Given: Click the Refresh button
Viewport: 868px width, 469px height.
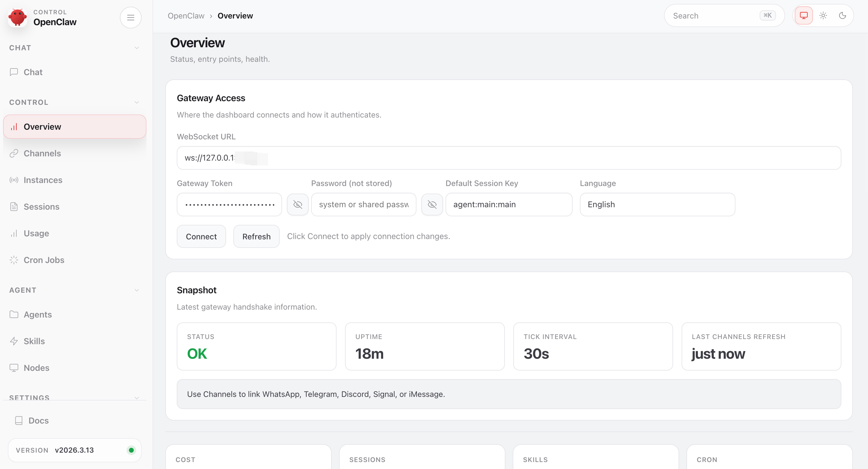Looking at the screenshot, I should pyautogui.click(x=256, y=237).
